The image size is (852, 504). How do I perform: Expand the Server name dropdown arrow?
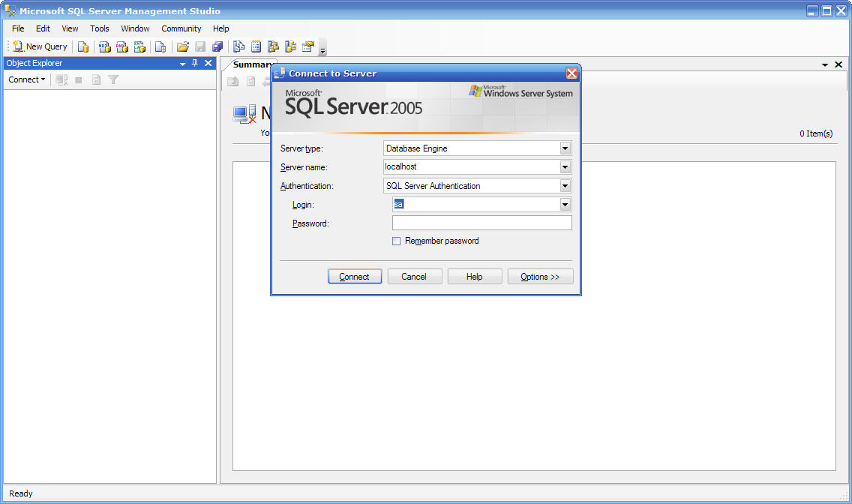[565, 166]
